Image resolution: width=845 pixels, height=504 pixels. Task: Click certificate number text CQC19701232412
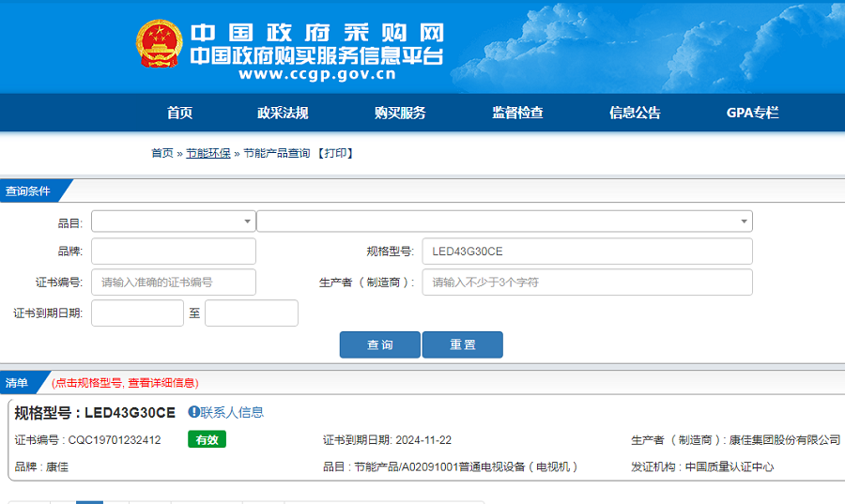[x=115, y=440]
